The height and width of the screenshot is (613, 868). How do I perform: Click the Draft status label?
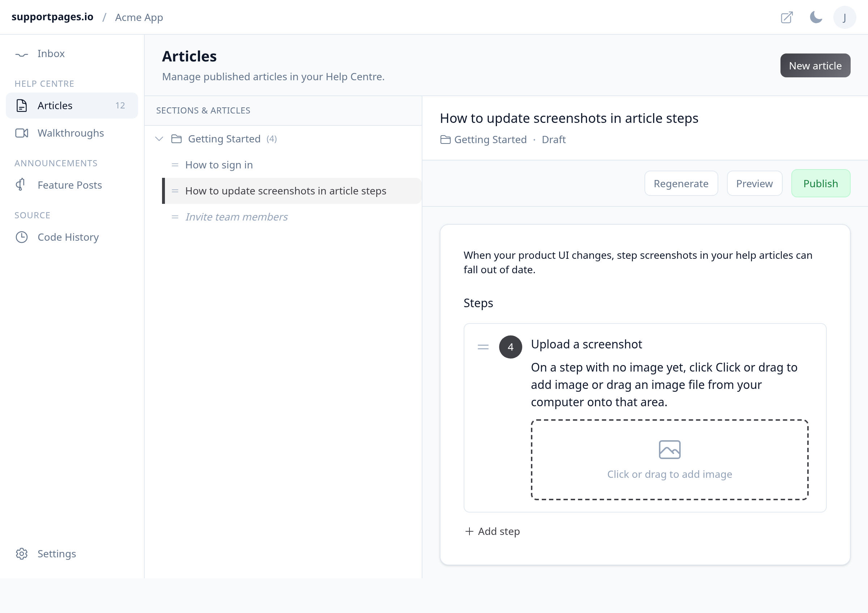click(553, 140)
